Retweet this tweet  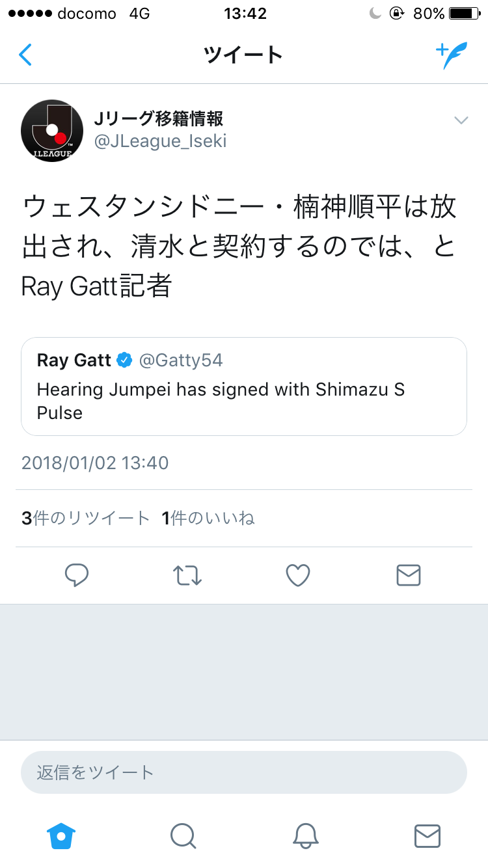click(x=187, y=575)
